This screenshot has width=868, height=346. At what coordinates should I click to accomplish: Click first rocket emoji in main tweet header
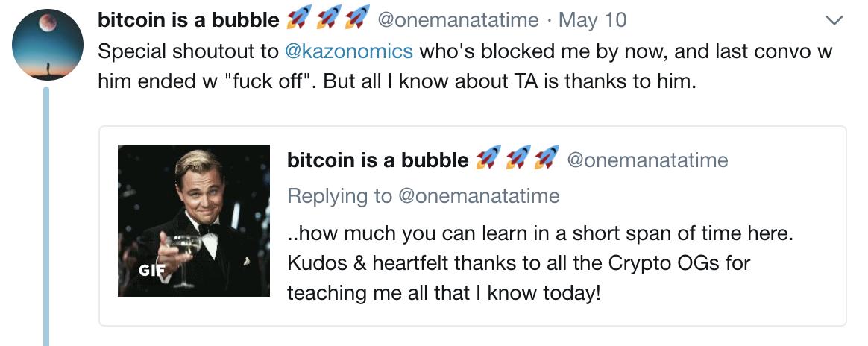click(299, 18)
